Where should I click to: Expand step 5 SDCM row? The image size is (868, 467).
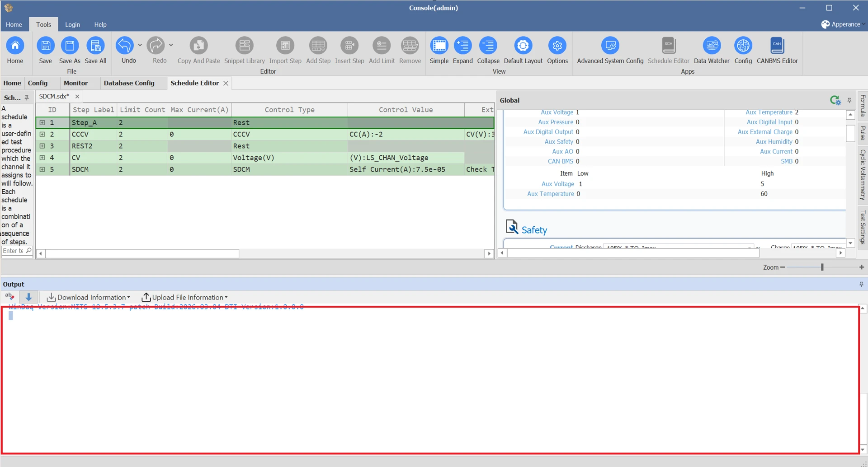(x=42, y=169)
